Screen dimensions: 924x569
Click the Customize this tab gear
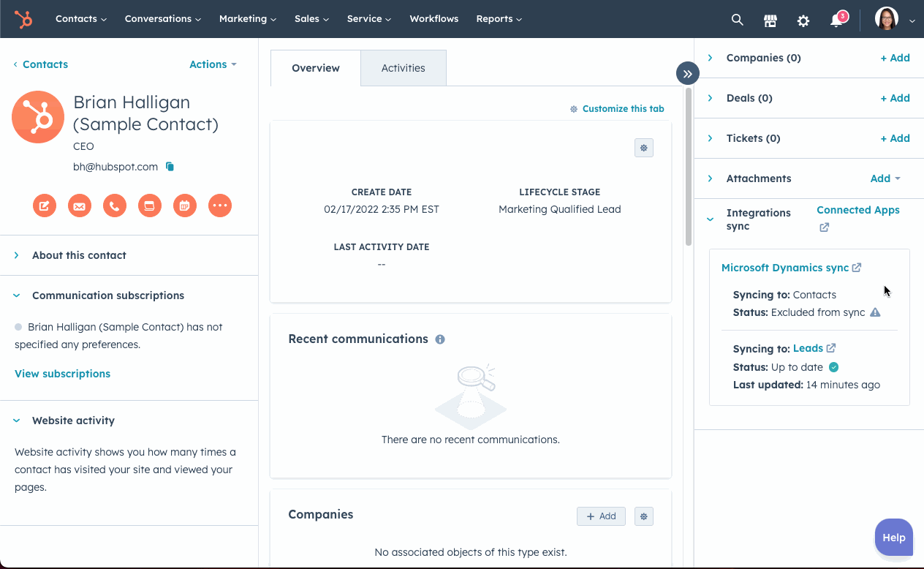pos(574,109)
